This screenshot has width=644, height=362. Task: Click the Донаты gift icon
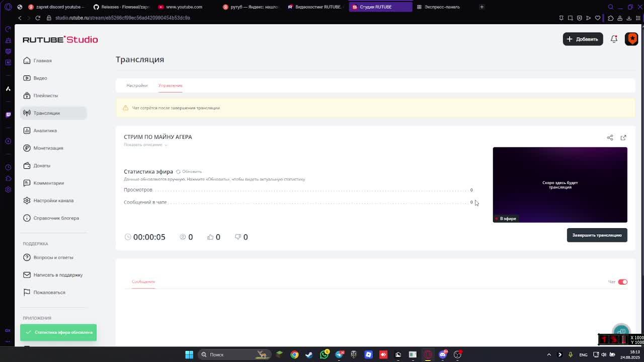27,165
